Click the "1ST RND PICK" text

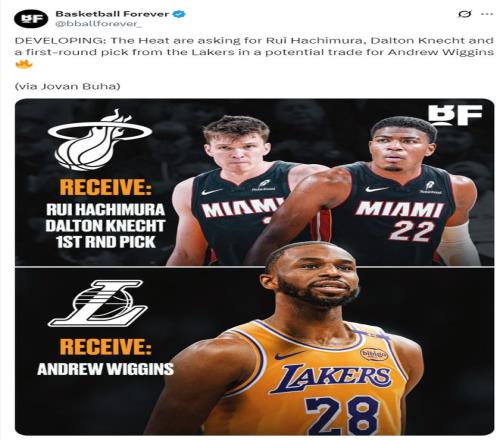coord(106,242)
